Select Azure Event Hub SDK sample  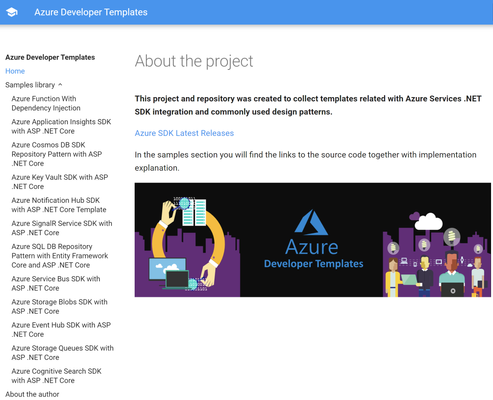(61, 329)
